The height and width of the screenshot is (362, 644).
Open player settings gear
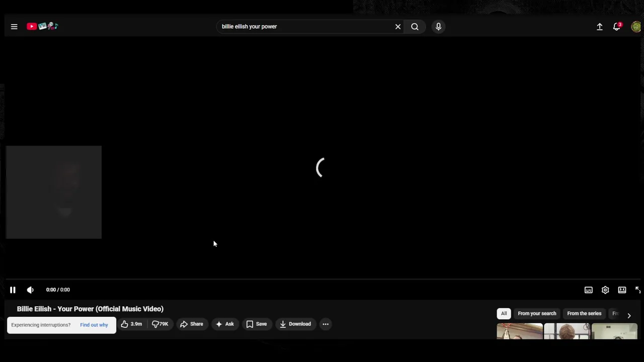(x=605, y=290)
